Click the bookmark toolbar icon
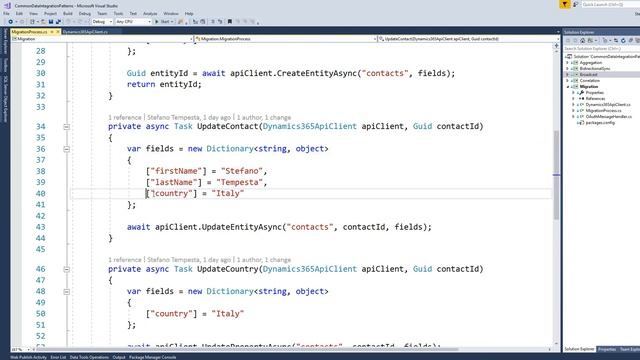This screenshot has width=640, height=360. tap(230, 22)
